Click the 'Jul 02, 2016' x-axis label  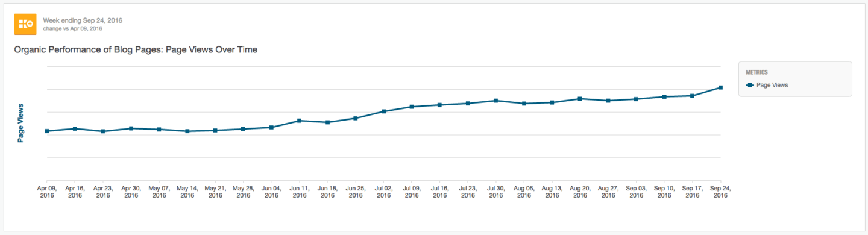click(384, 192)
